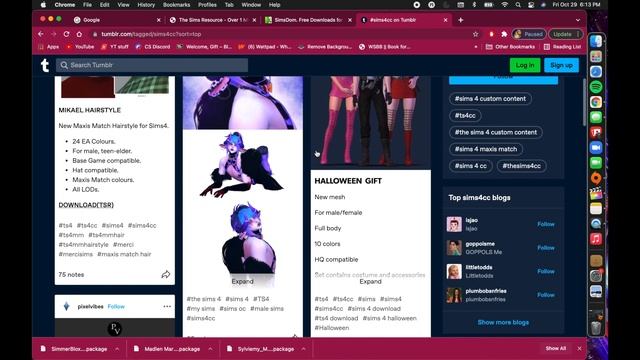640x360 pixels.
Task: Open Music app from the dock
Action: click(x=596, y=239)
